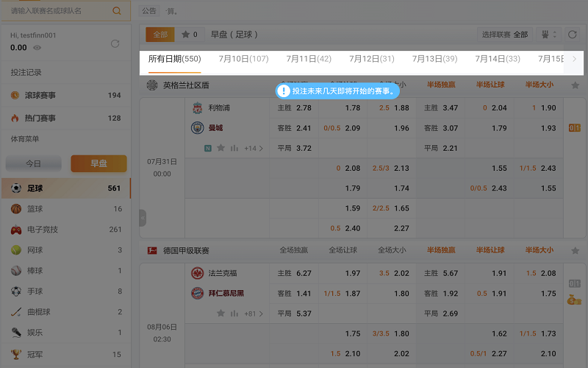Open favorites star with count 0
The image size is (588, 368).
190,35
